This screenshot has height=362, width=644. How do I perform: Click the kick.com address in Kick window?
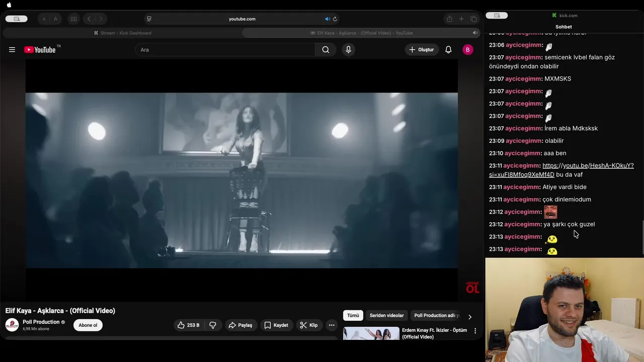tap(565, 16)
